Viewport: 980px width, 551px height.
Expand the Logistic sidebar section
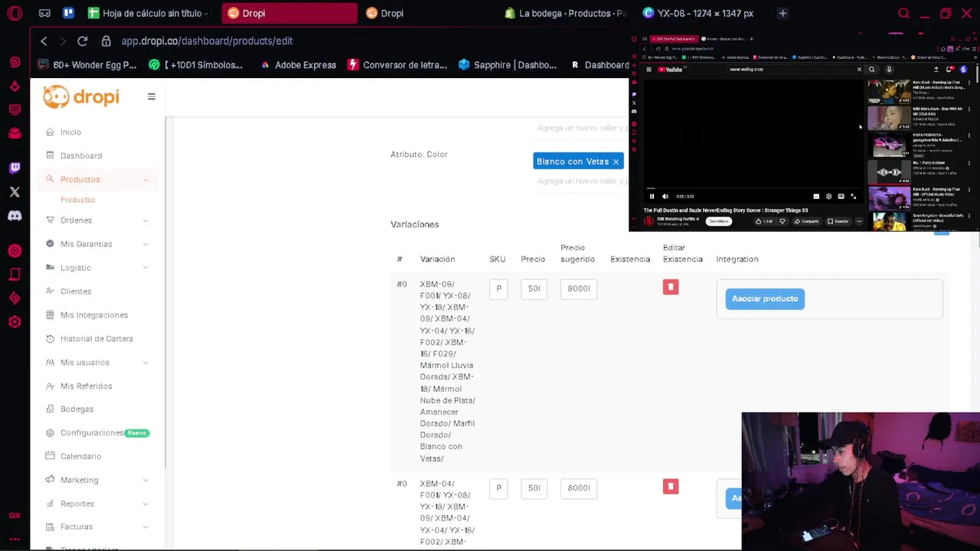[x=145, y=268]
